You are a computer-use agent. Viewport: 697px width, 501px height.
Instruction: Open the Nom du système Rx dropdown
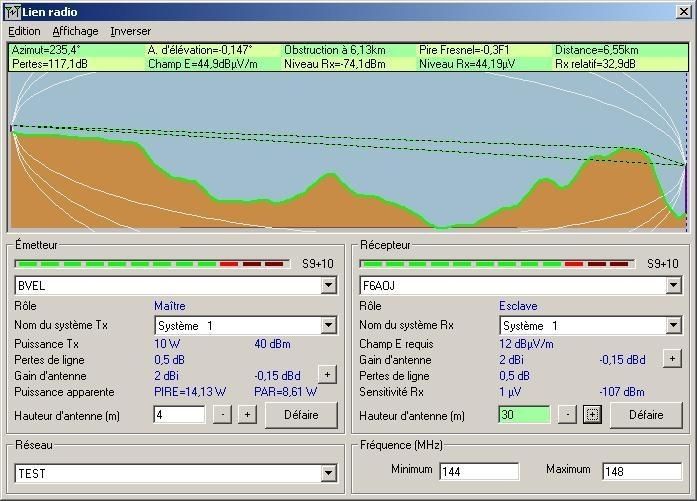(673, 325)
